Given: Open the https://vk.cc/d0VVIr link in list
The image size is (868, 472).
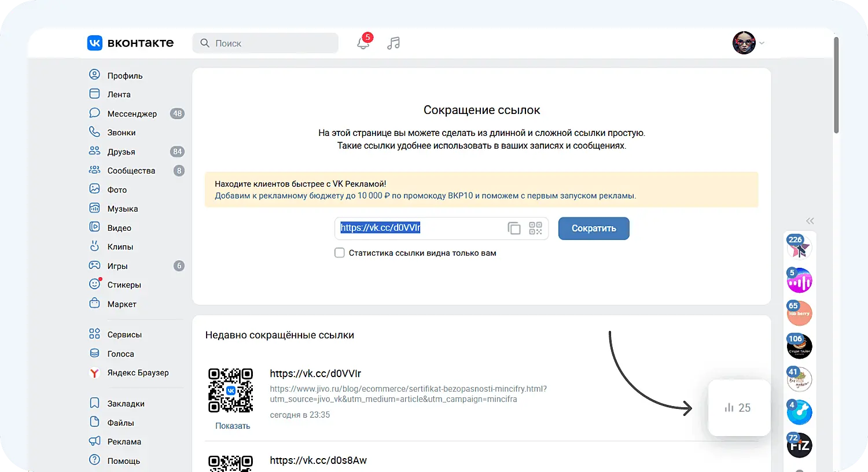Looking at the screenshot, I should 315,374.
